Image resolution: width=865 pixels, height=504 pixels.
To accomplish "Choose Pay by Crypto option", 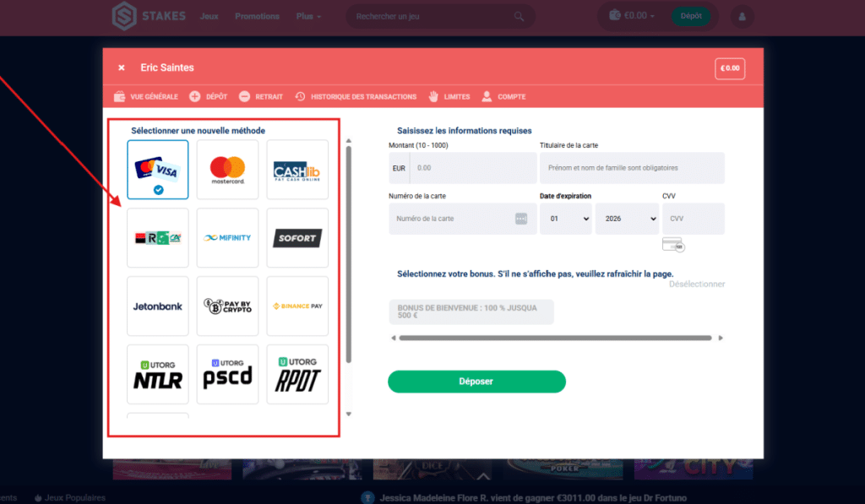I will click(227, 306).
